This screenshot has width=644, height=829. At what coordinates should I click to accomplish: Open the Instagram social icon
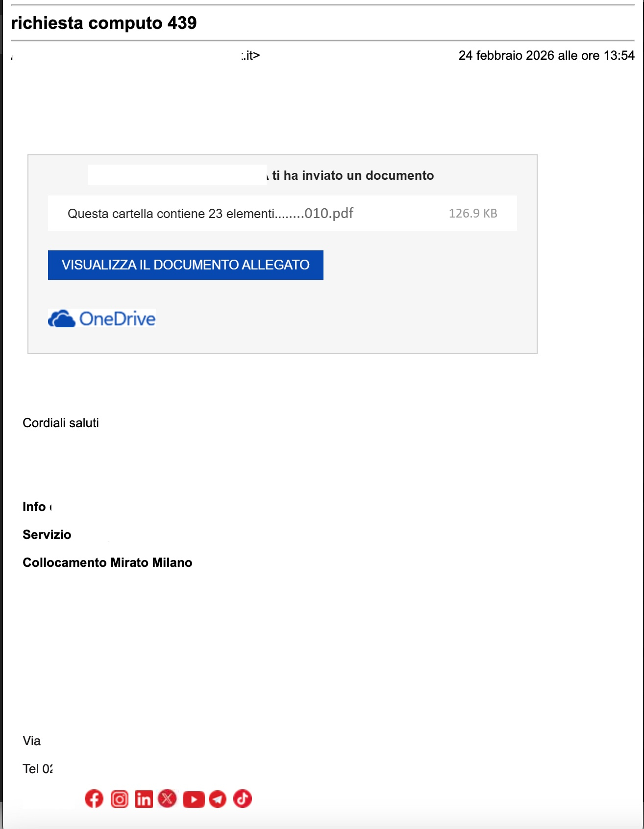pos(119,799)
